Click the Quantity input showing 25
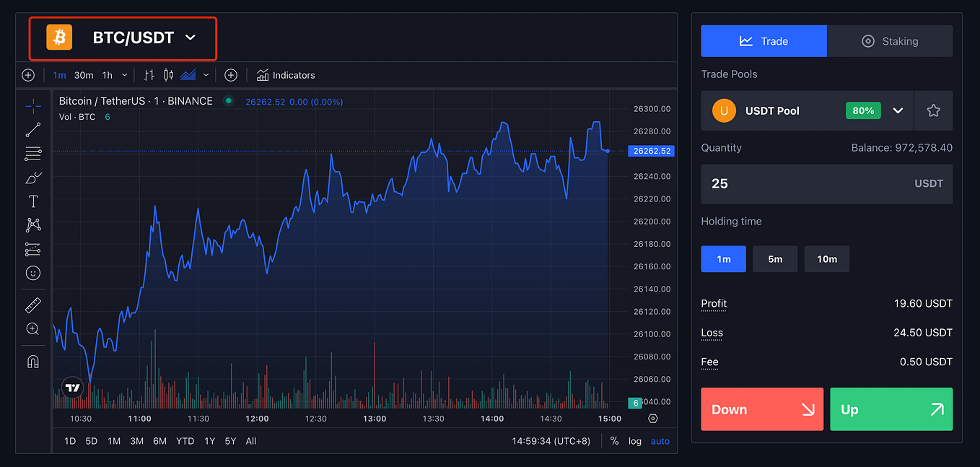Image resolution: width=980 pixels, height=467 pixels. [x=794, y=183]
